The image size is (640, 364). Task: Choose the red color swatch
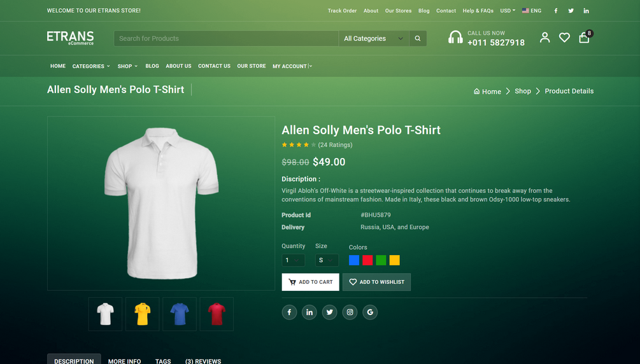click(367, 260)
